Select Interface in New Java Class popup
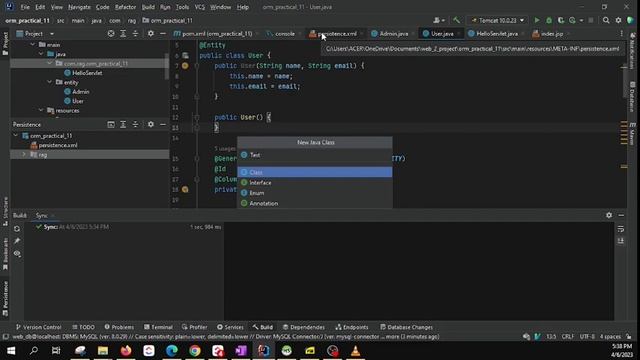Viewport: 640px width, 360px height. [315, 182]
